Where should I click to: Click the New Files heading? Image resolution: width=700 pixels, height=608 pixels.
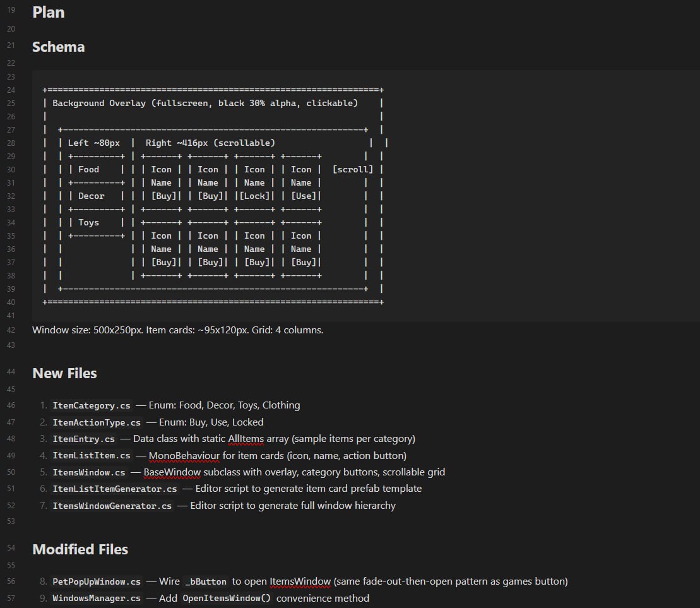point(64,373)
